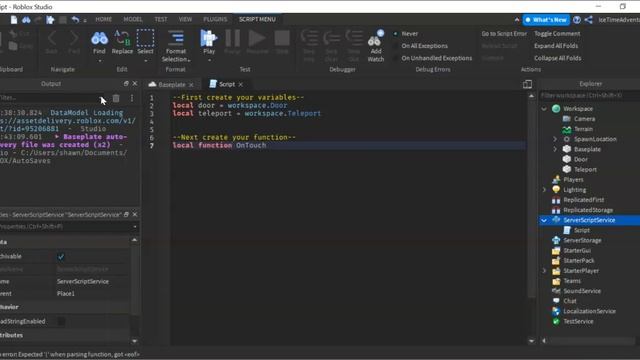Select Teams in Explorer
640x360 pixels.
572,281
